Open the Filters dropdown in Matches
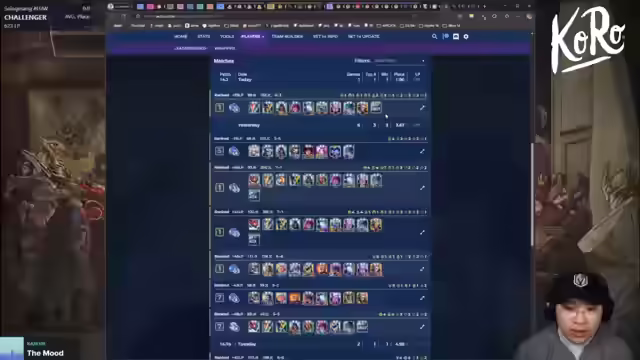640x360 pixels. 399,61
